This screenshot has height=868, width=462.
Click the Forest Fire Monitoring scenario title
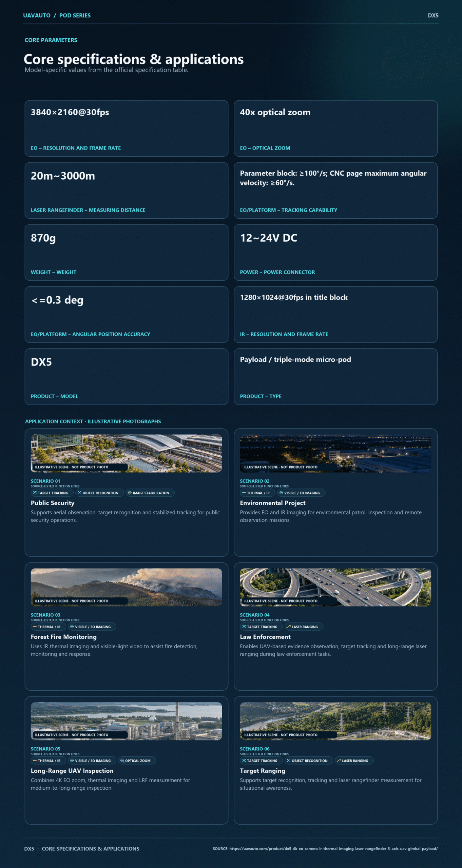(64, 637)
